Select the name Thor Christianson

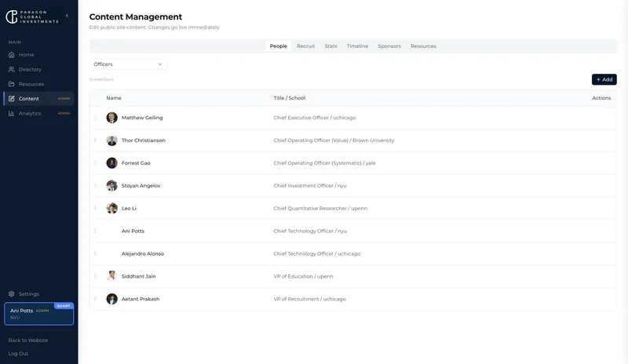[144, 140]
